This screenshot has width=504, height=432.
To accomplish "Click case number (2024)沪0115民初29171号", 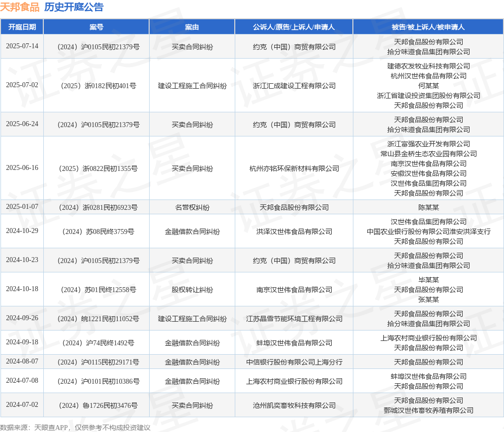I will pos(98,362).
